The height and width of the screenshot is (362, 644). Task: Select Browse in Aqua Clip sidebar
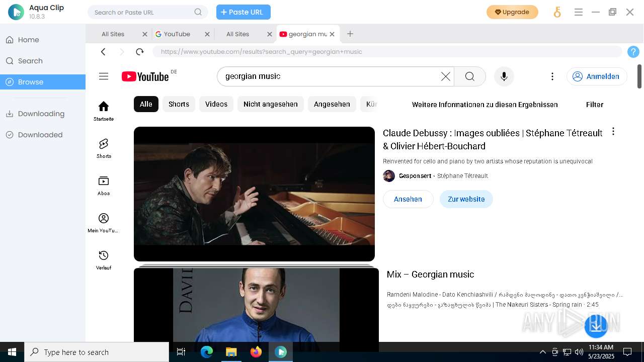coord(43,82)
